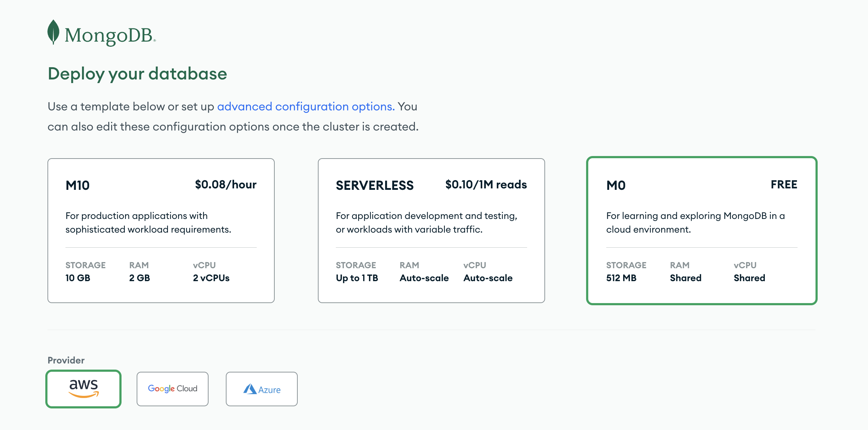Click the $0.10/1M reads price text
The image size is (868, 430).
pos(486,184)
